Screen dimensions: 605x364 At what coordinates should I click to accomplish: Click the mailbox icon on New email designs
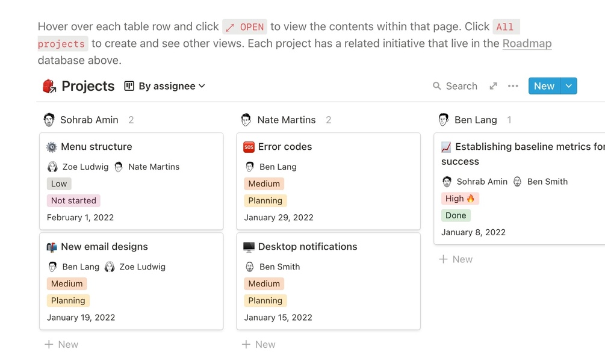[52, 247]
